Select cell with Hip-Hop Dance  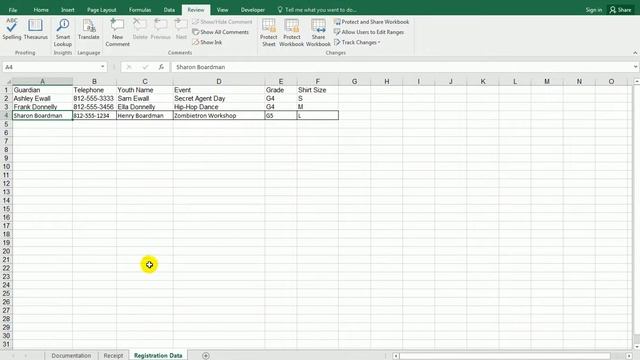[x=219, y=107]
